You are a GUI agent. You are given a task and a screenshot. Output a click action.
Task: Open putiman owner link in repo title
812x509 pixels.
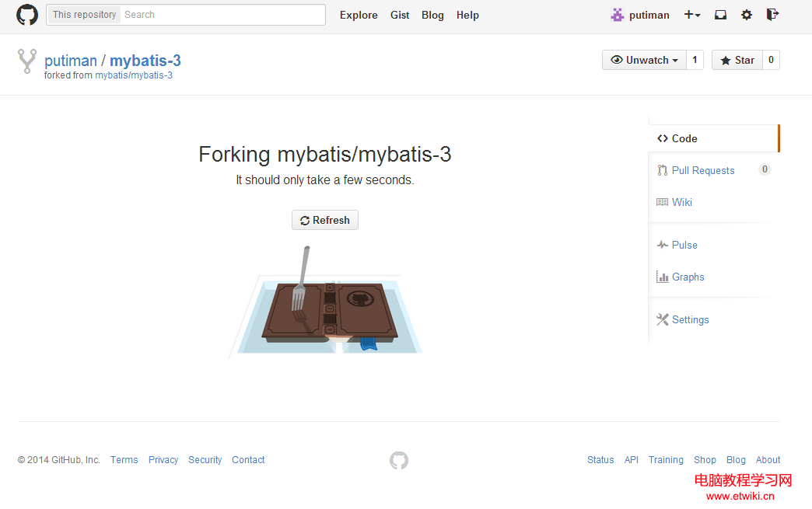pyautogui.click(x=71, y=61)
